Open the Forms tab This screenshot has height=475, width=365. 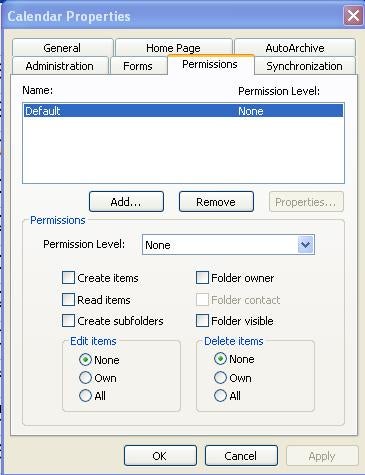pyautogui.click(x=138, y=66)
